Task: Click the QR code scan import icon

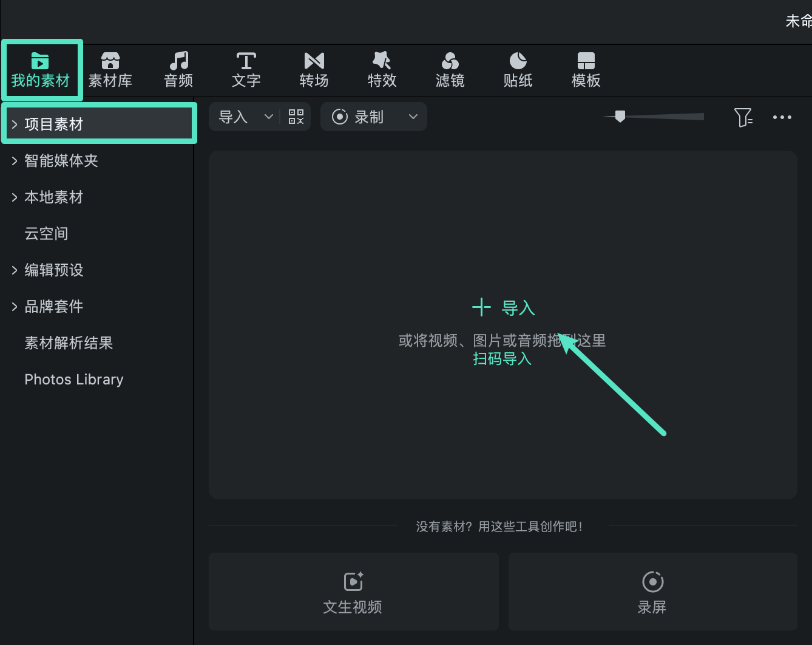Action: coord(296,117)
